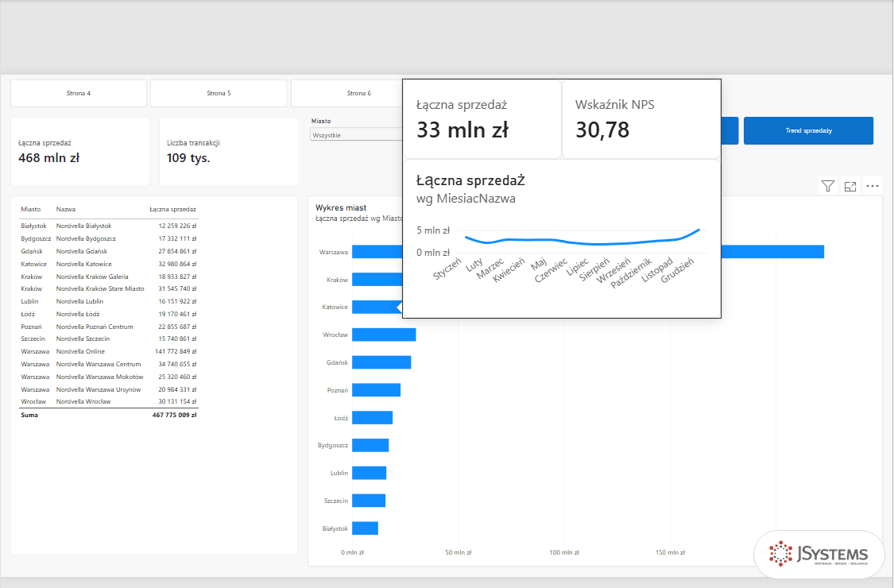Go to the Strona 6 page button
Viewport: 894px width, 588px height.
(x=346, y=93)
